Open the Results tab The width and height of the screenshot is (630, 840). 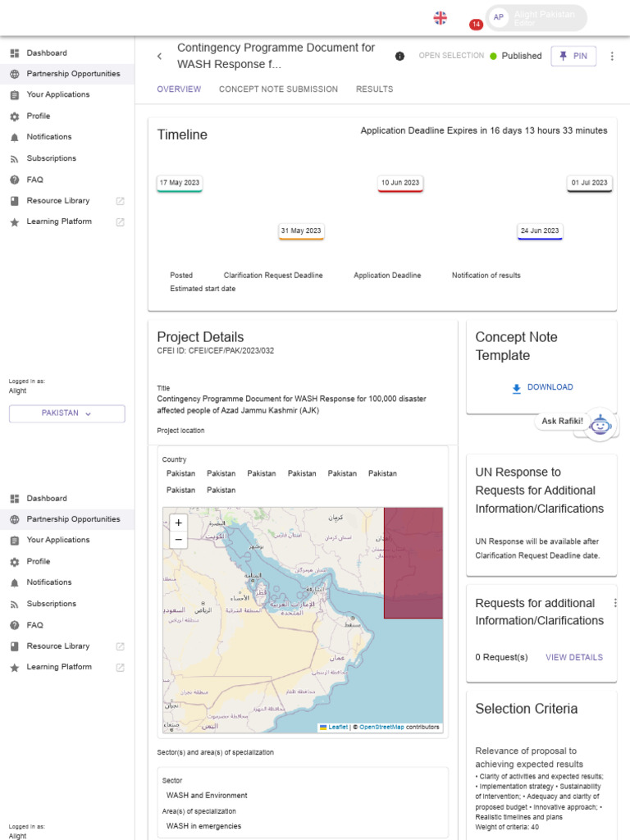click(x=374, y=89)
